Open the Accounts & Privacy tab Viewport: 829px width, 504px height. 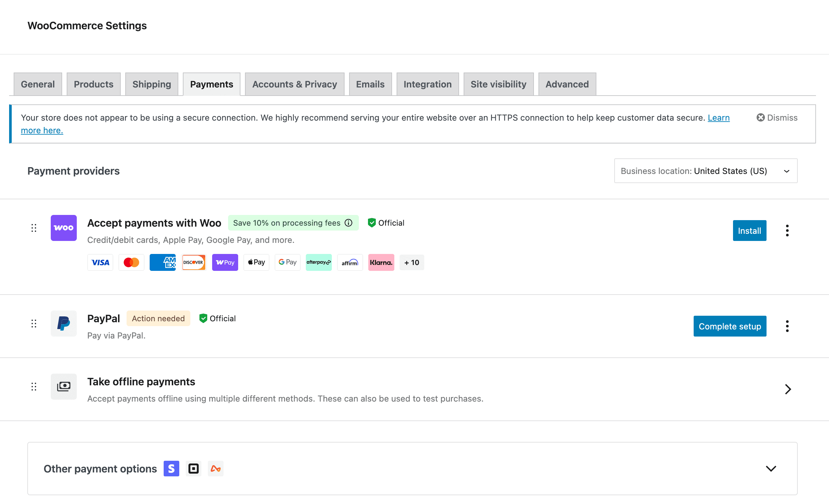point(294,84)
